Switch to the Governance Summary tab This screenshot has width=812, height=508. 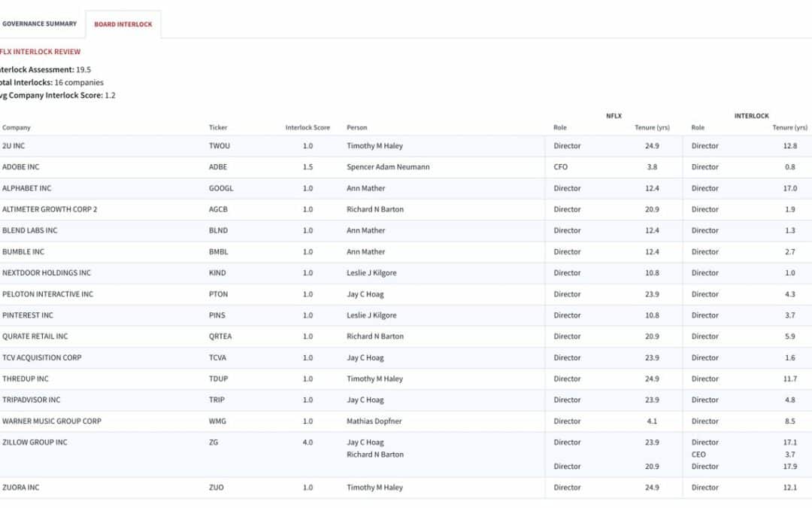(39, 24)
